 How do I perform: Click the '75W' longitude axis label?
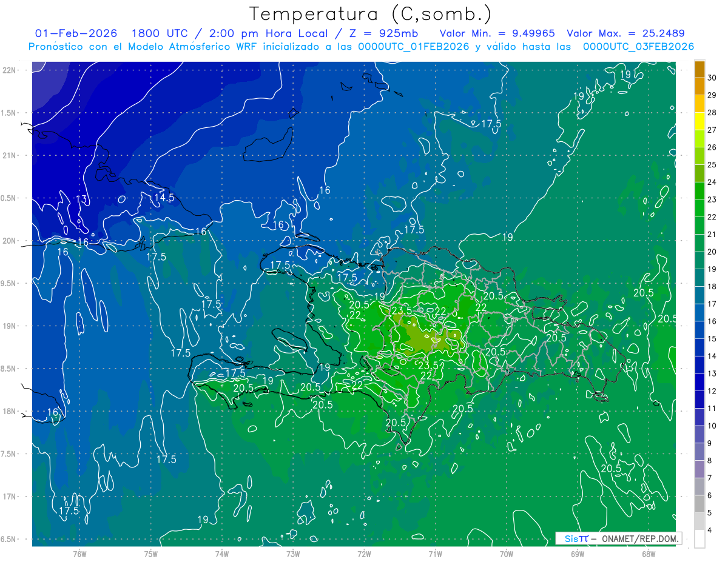point(151,554)
